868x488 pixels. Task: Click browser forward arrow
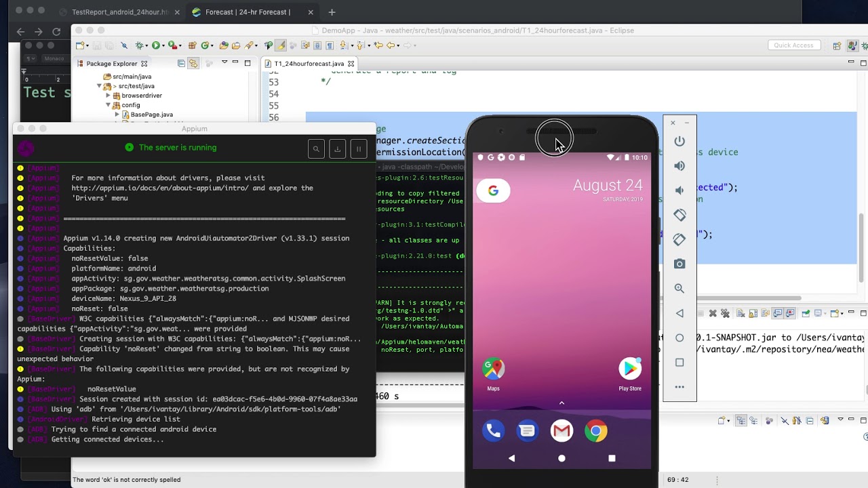click(38, 31)
